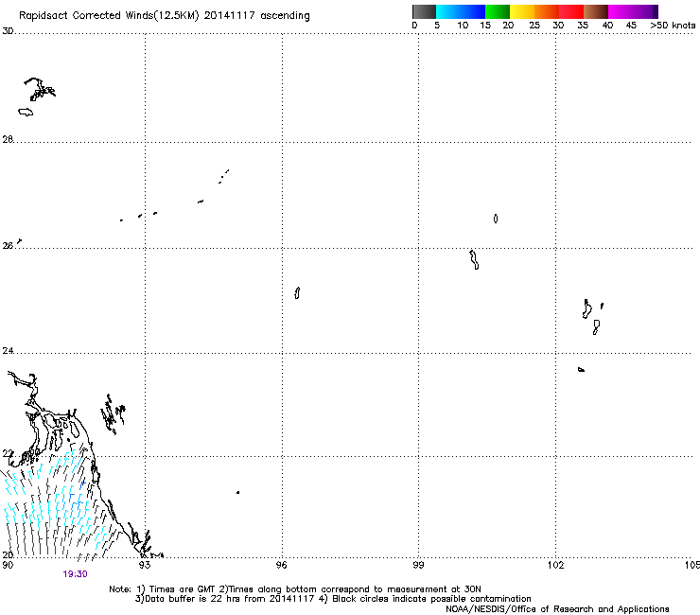The image size is (700, 615).
Task: Click the gray 0-5 knots color segment
Action: pyautogui.click(x=424, y=11)
